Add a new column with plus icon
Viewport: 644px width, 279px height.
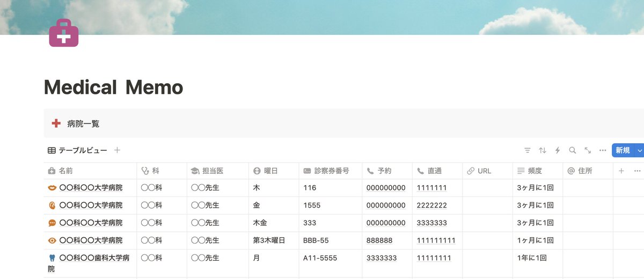tap(621, 171)
